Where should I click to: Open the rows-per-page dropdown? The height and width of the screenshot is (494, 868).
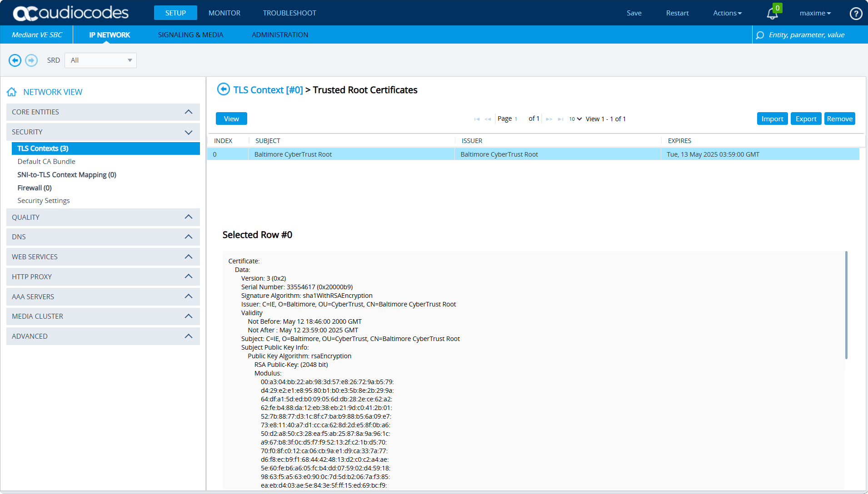575,119
